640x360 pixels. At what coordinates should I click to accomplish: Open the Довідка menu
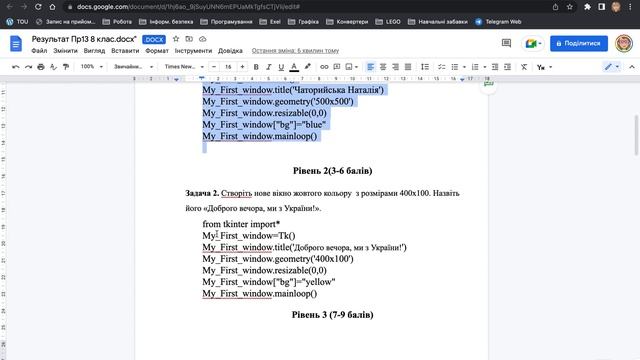pos(230,51)
